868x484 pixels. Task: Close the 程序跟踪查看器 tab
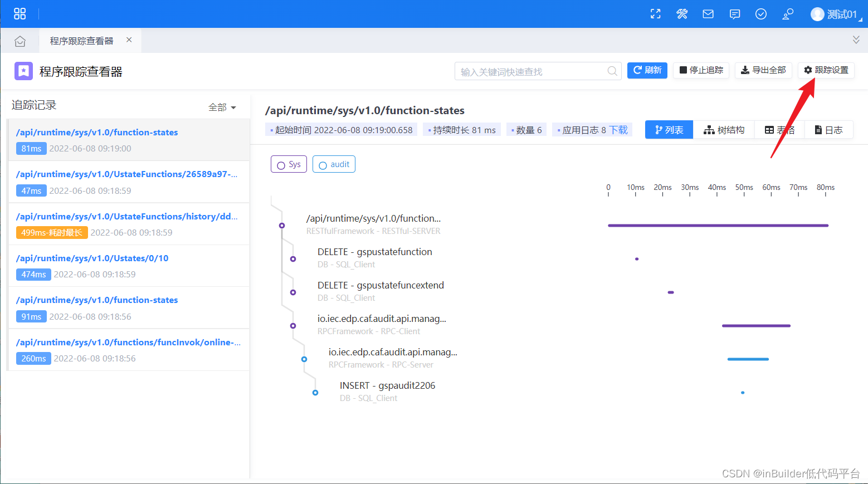pos(129,40)
